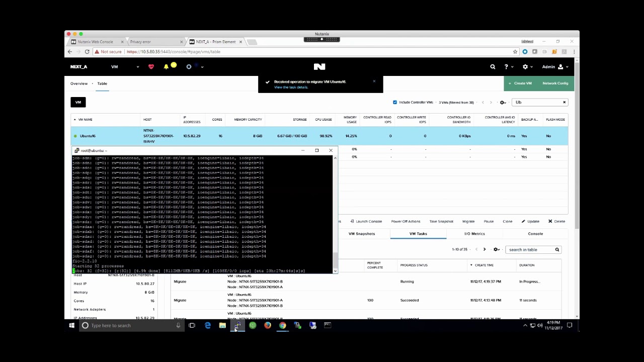The height and width of the screenshot is (362, 644).
Task: Open Firefox from the taskbar
Action: point(268,325)
